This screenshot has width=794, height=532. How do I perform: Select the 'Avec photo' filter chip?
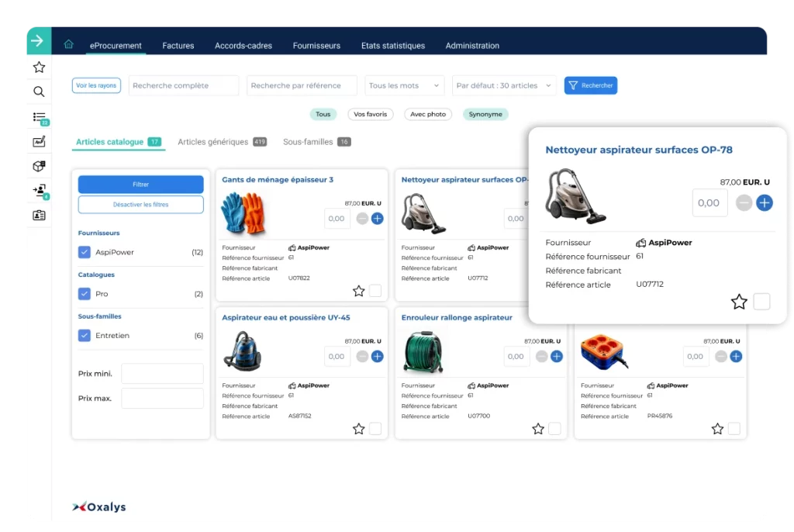[428, 115]
